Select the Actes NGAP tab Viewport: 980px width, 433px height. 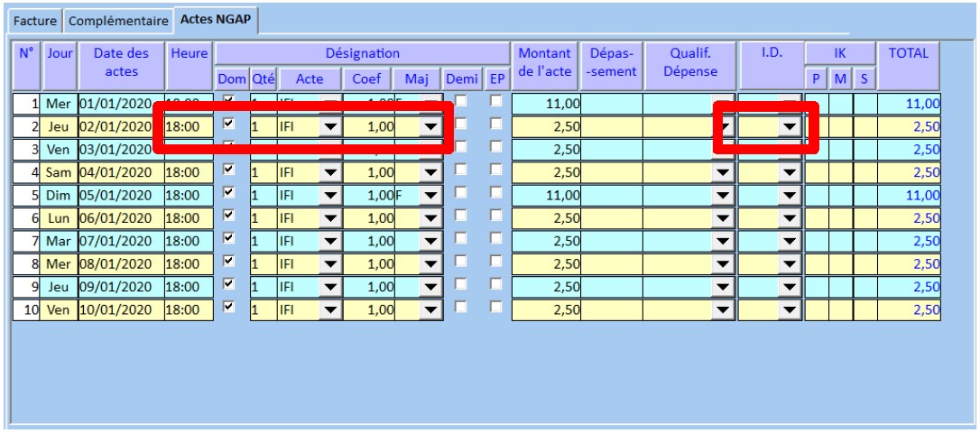click(x=216, y=19)
